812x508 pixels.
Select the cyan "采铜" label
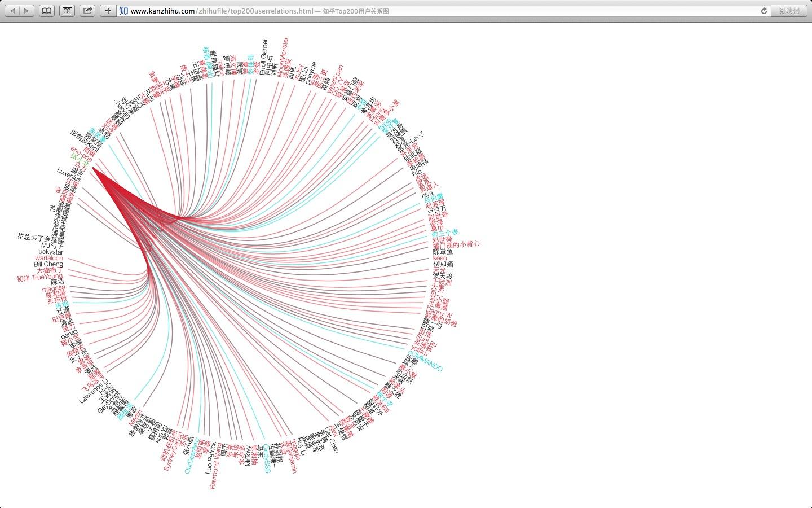[x=62, y=305]
